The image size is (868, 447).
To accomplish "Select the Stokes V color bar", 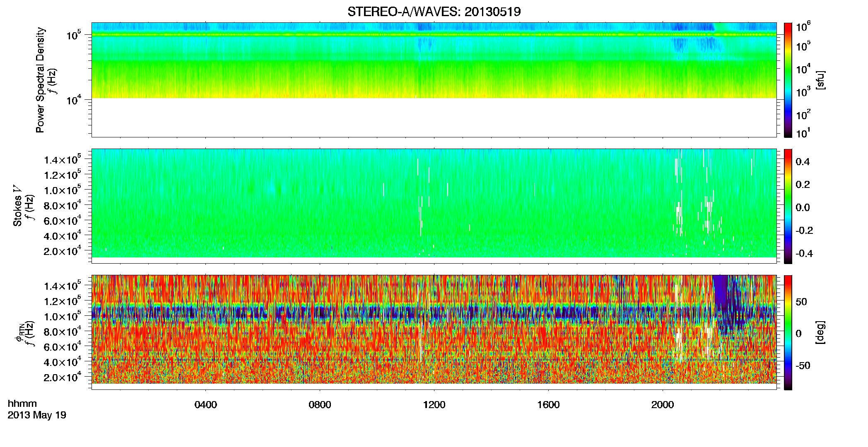I will pyautogui.click(x=788, y=206).
